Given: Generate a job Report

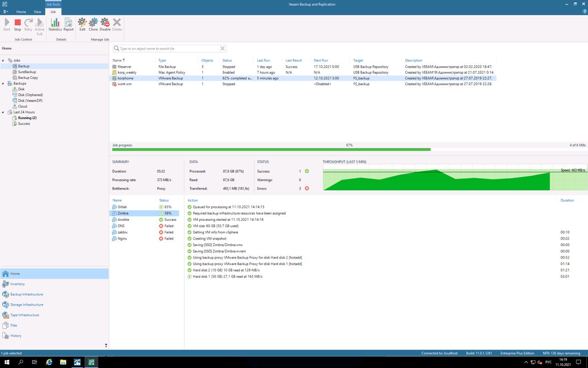Looking at the screenshot, I should click(68, 24).
